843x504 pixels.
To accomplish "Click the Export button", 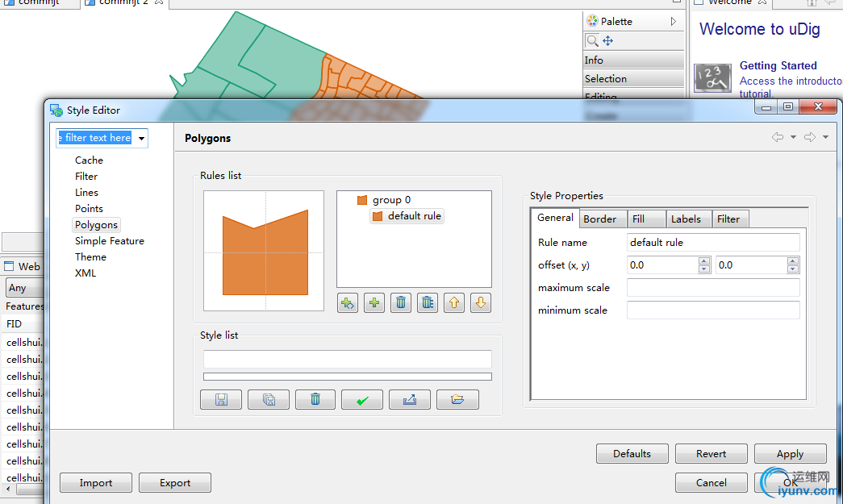I will pos(175,483).
